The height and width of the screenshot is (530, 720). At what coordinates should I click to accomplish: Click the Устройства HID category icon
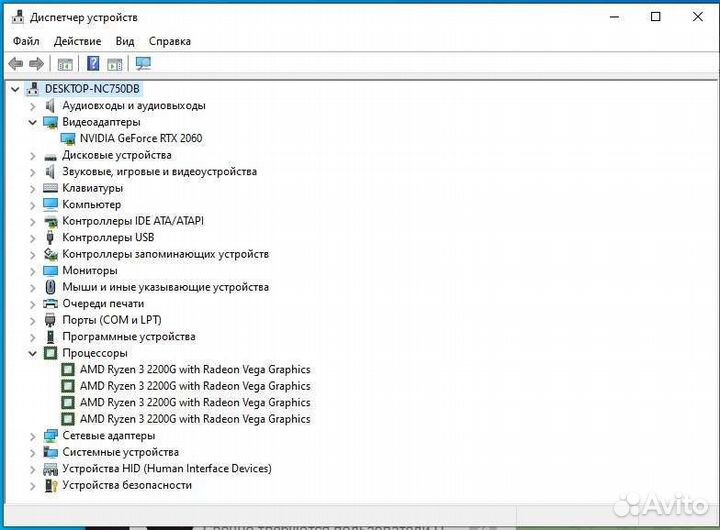50,469
